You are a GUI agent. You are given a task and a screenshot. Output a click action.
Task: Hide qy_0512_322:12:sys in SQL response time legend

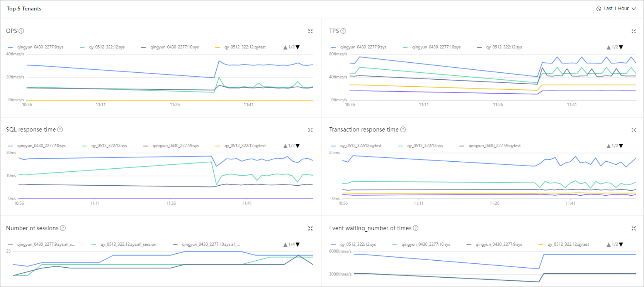point(109,146)
